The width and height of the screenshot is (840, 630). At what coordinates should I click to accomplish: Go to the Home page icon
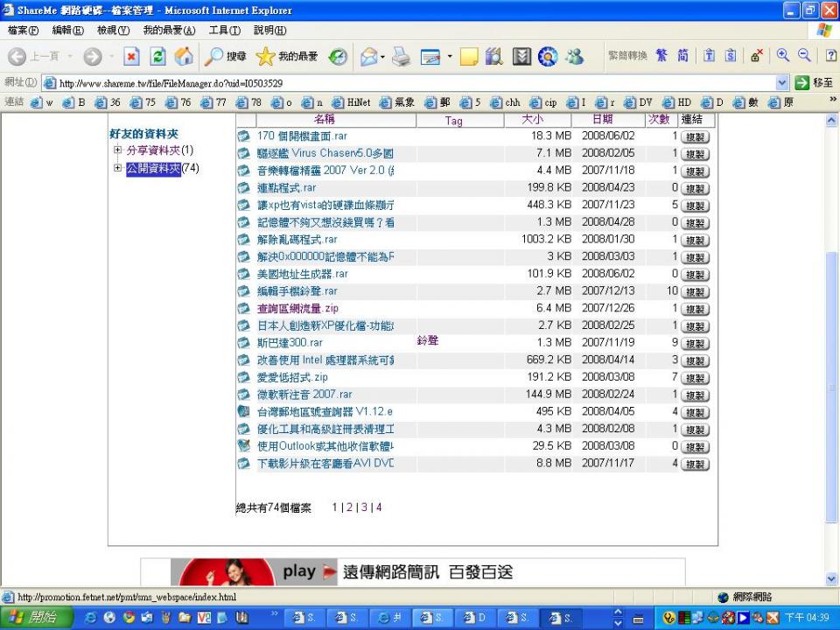(x=184, y=56)
